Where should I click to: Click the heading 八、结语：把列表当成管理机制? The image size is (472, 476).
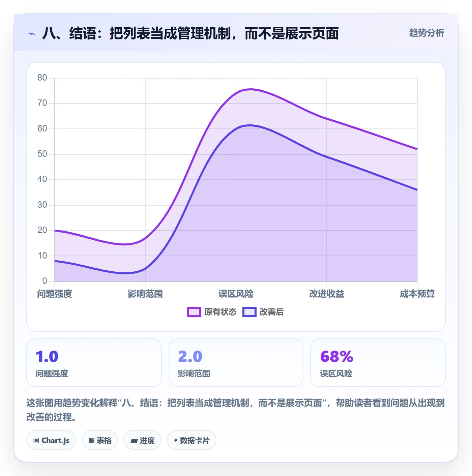(190, 33)
